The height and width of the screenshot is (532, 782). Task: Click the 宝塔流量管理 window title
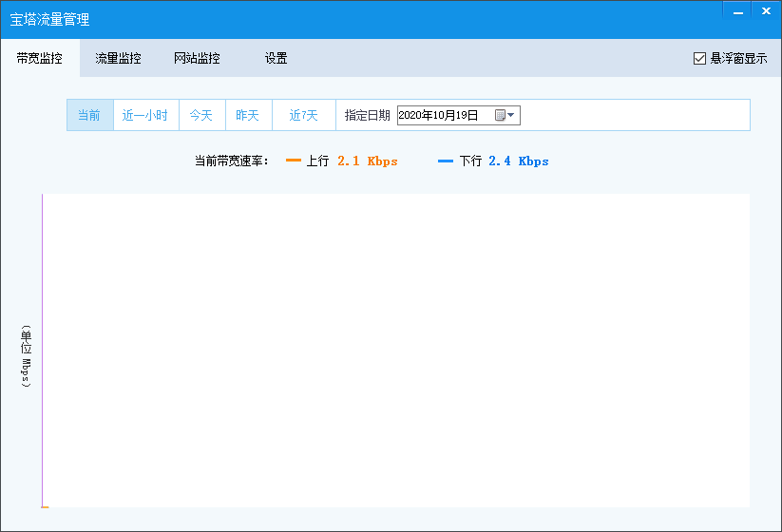(x=49, y=19)
